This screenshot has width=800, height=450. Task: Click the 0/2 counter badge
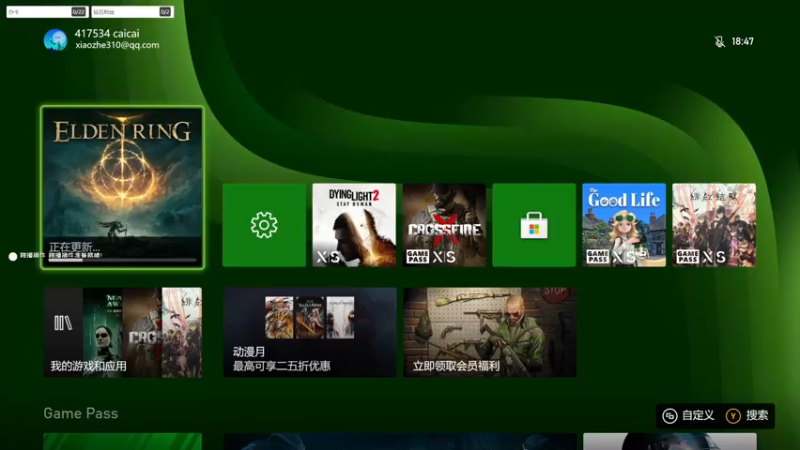point(165,12)
